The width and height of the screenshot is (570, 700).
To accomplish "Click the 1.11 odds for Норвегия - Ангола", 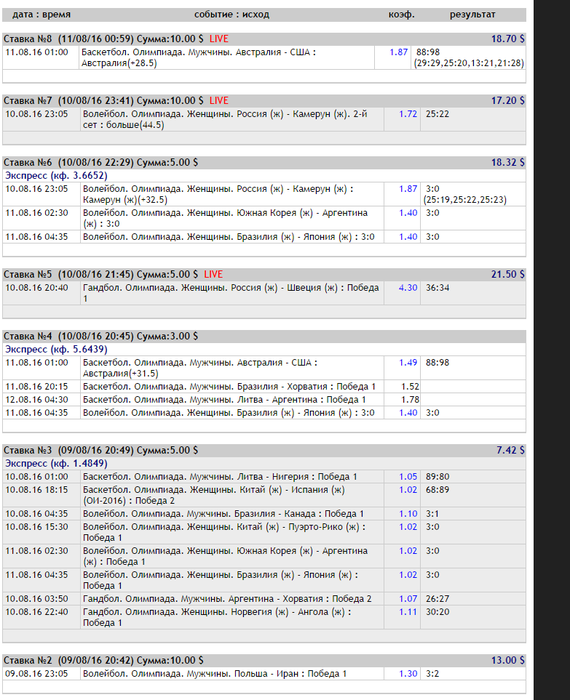I will point(408,612).
